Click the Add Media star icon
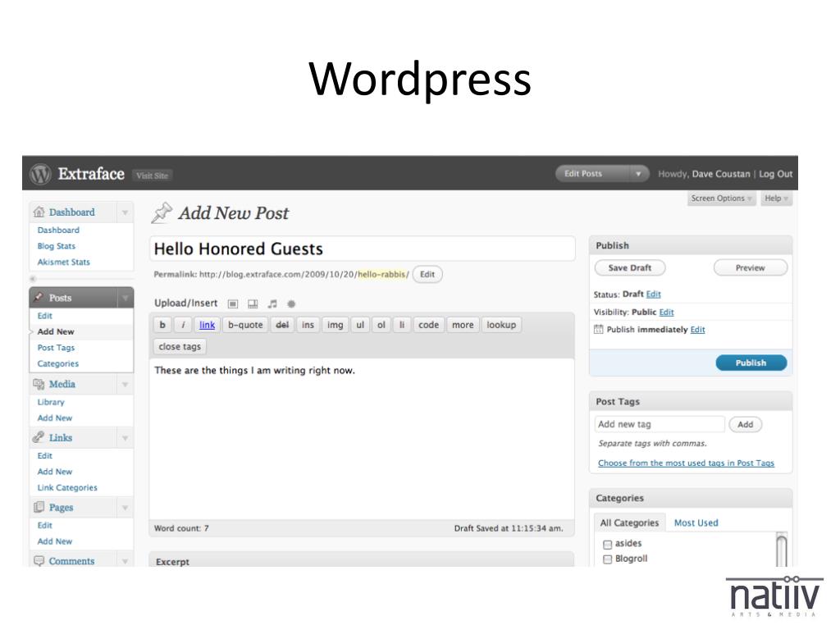Image resolution: width=840 pixels, height=630 pixels. [291, 304]
